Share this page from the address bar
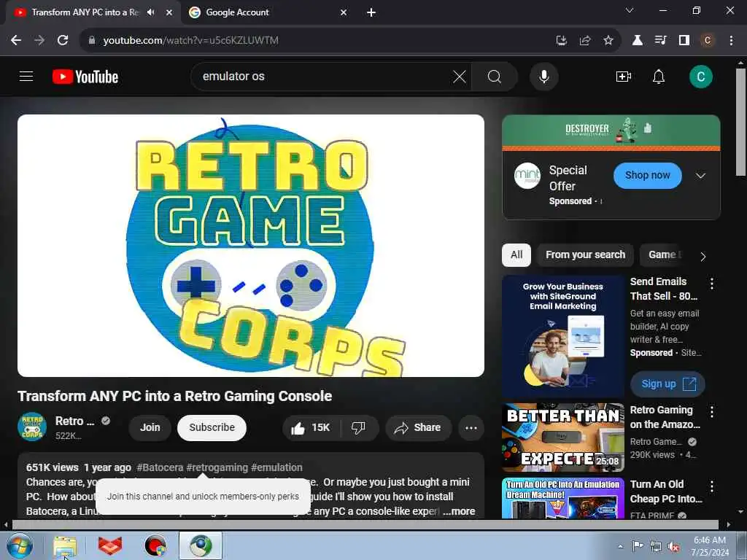The height and width of the screenshot is (560, 747). coord(584,41)
